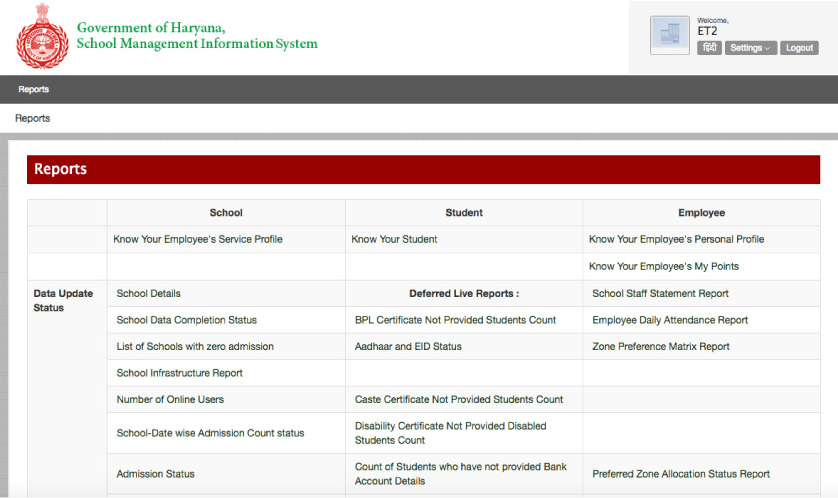Open Know Your Employee's Personal Profile
838x498 pixels.
677,239
